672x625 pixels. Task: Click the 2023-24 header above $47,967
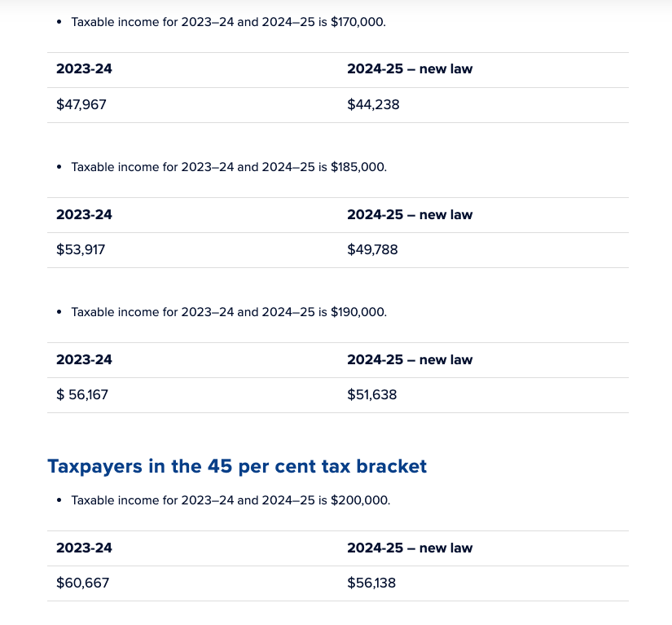84,69
